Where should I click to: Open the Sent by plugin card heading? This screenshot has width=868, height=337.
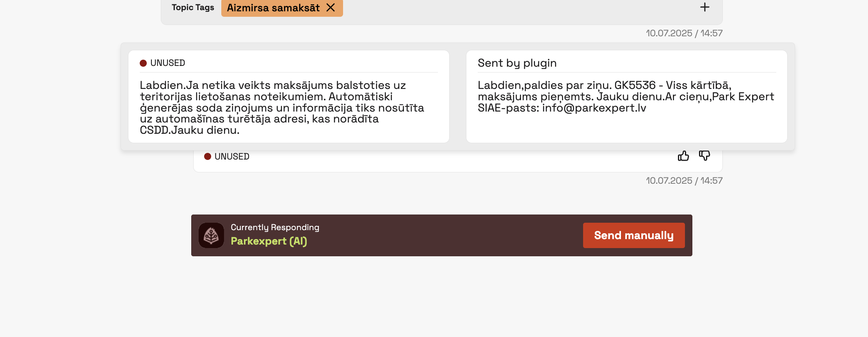(x=517, y=63)
